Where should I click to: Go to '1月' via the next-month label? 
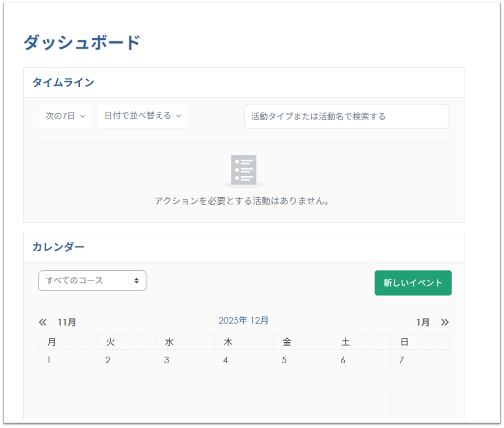click(x=422, y=322)
